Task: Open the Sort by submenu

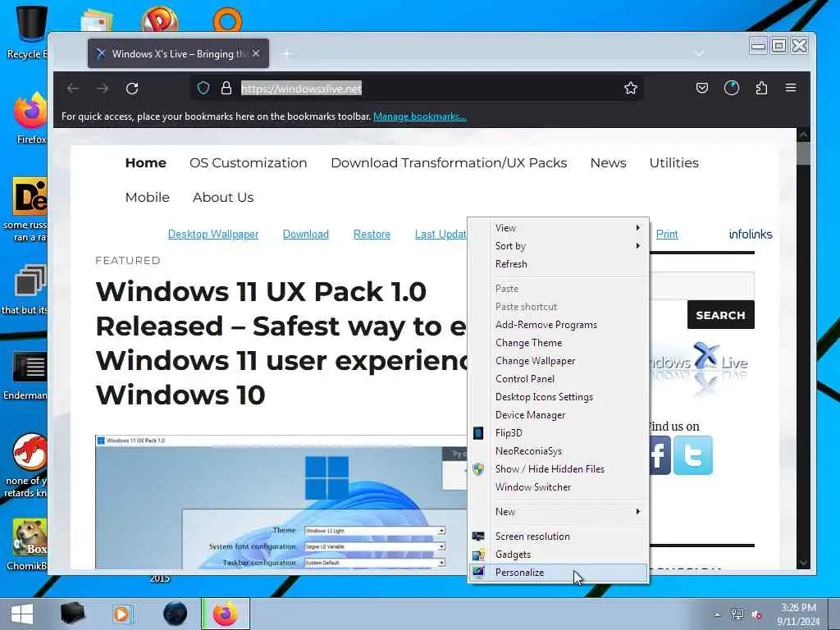Action: tap(558, 246)
